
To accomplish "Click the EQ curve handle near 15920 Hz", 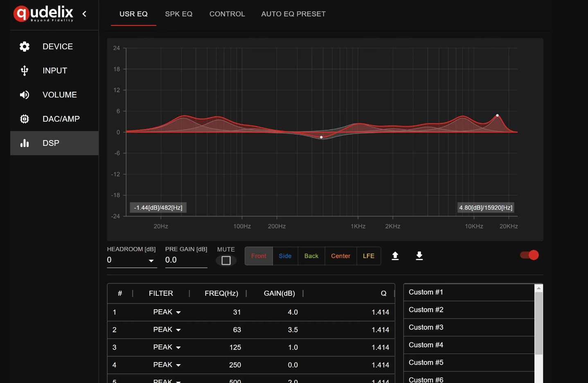I will 497,116.
